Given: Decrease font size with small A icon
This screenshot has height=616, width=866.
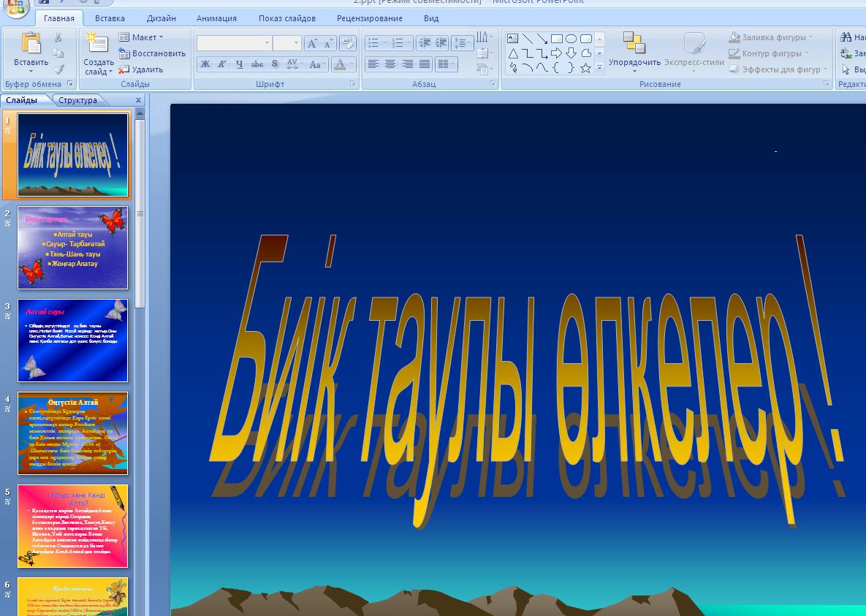Looking at the screenshot, I should click(327, 43).
